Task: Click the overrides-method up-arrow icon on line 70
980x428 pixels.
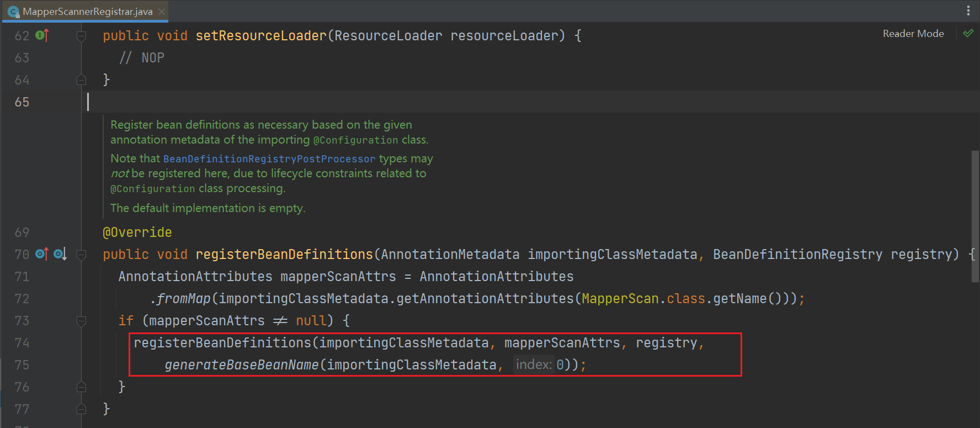Action: [42, 254]
